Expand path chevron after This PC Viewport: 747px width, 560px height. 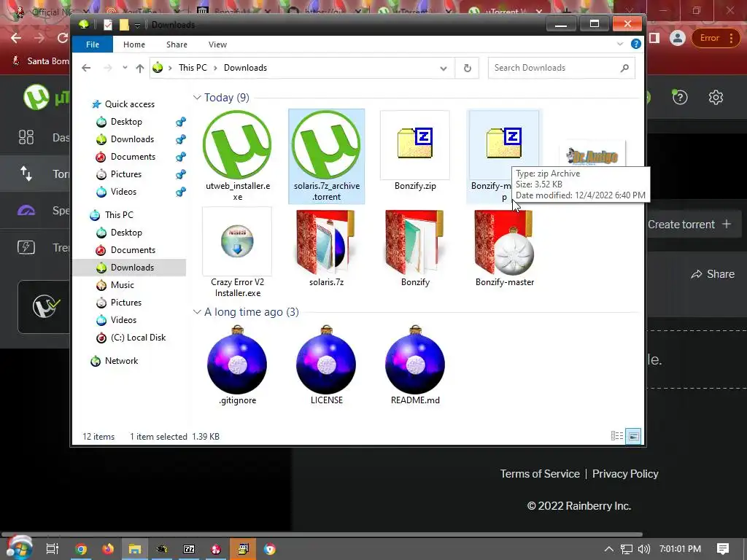215,68
